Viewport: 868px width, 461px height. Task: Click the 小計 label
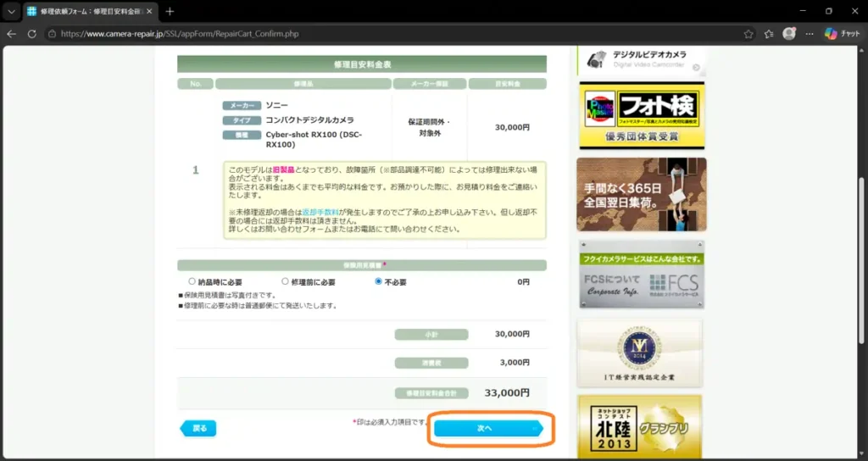[x=431, y=334]
